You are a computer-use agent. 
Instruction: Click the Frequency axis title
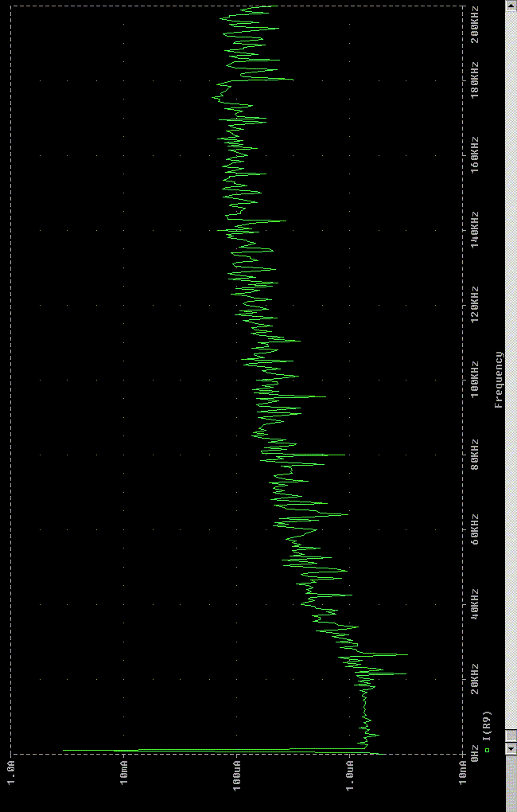click(x=499, y=380)
